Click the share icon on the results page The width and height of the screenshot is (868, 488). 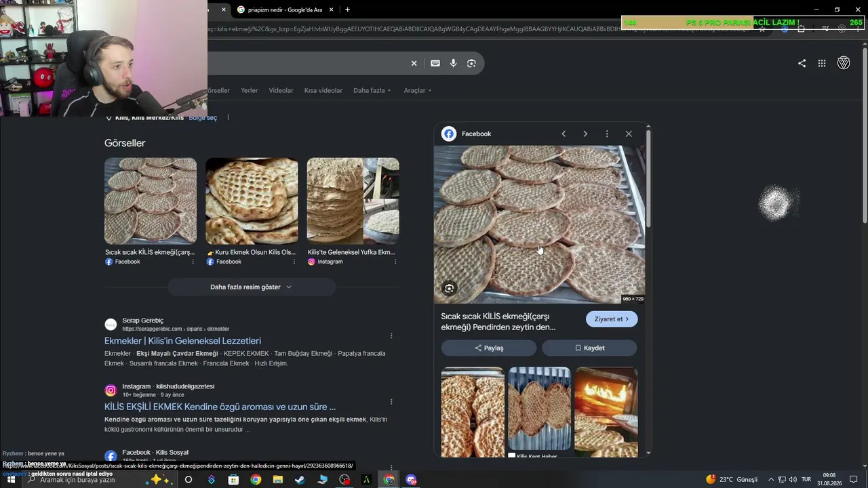coord(802,63)
